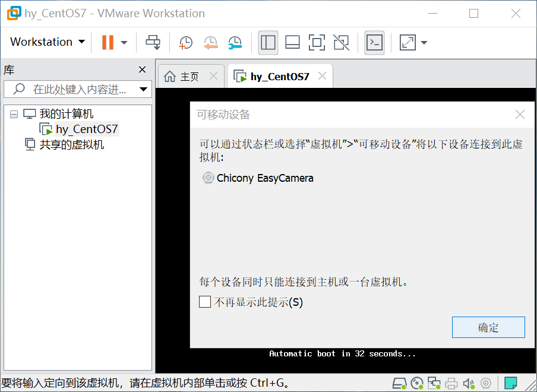The height and width of the screenshot is (392, 537).
Task: Click the hard disk status icon
Action: tap(399, 383)
